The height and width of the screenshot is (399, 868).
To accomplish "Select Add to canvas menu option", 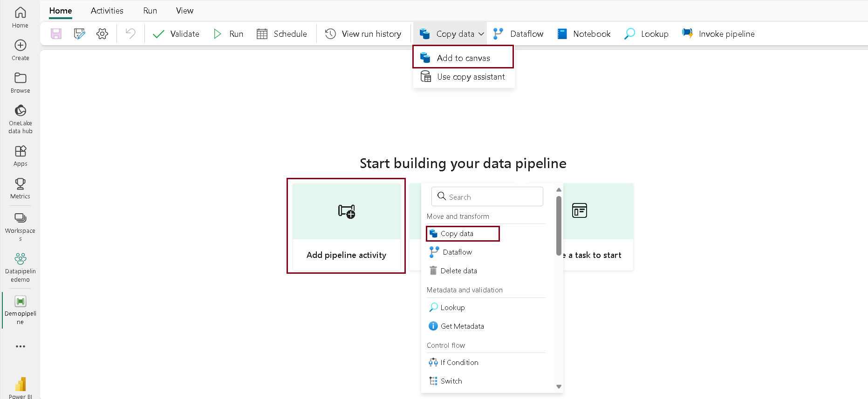I will (463, 58).
